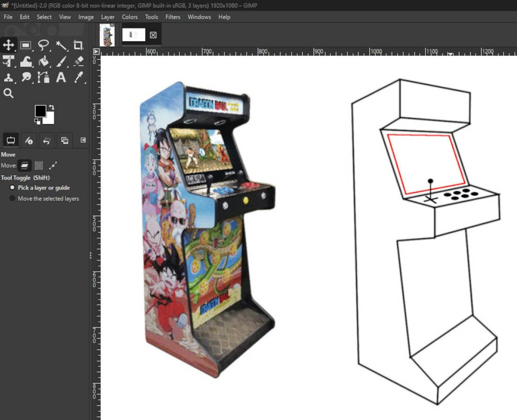Select the Color Picker eyedropper tool

coord(79,78)
